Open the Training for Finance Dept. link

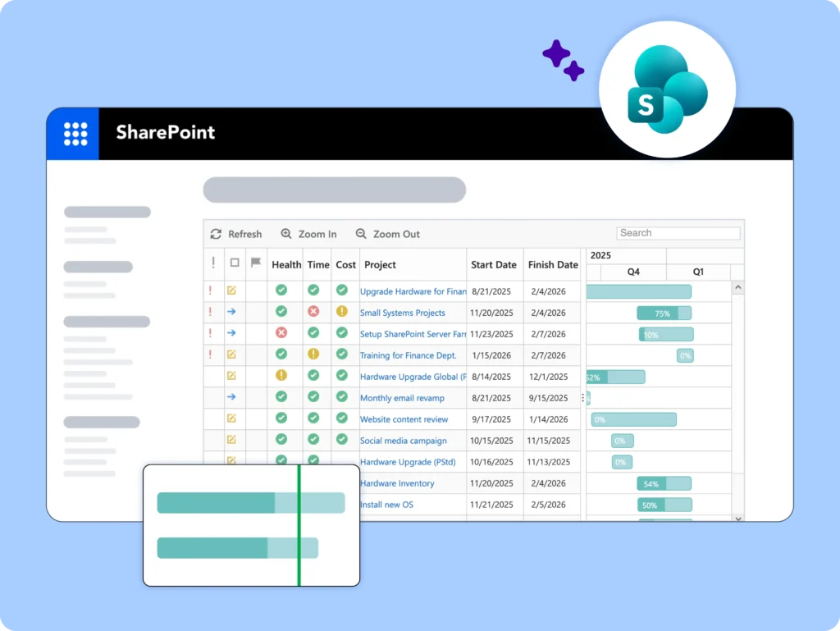(408, 355)
